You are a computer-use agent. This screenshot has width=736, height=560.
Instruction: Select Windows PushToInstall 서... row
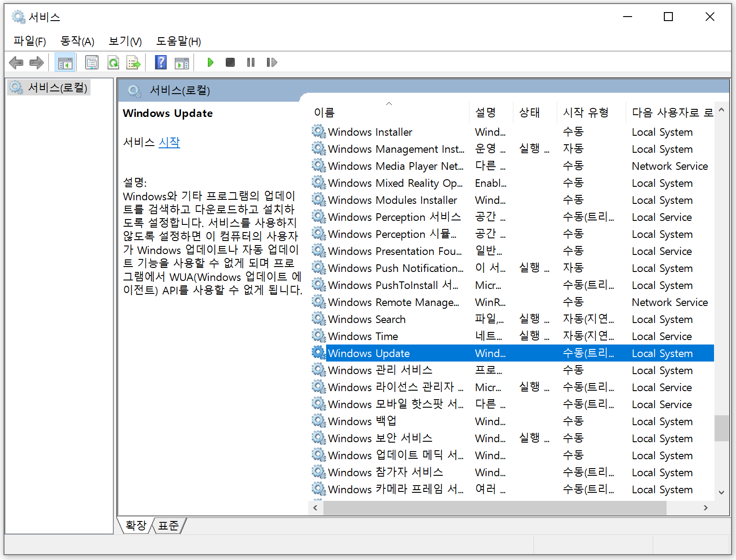512,285
